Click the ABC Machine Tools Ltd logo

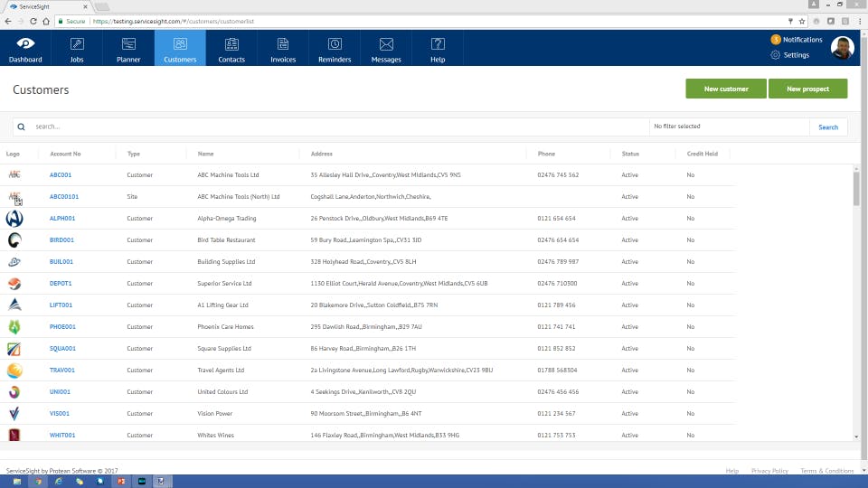pyautogui.click(x=14, y=174)
